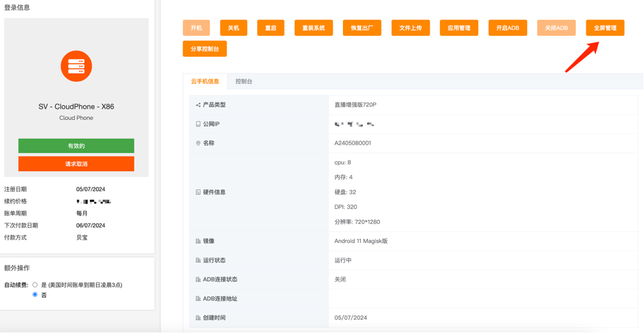The width and height of the screenshot is (644, 333).
Task: Click the icon beside 运行状态 row
Action: (x=198, y=260)
